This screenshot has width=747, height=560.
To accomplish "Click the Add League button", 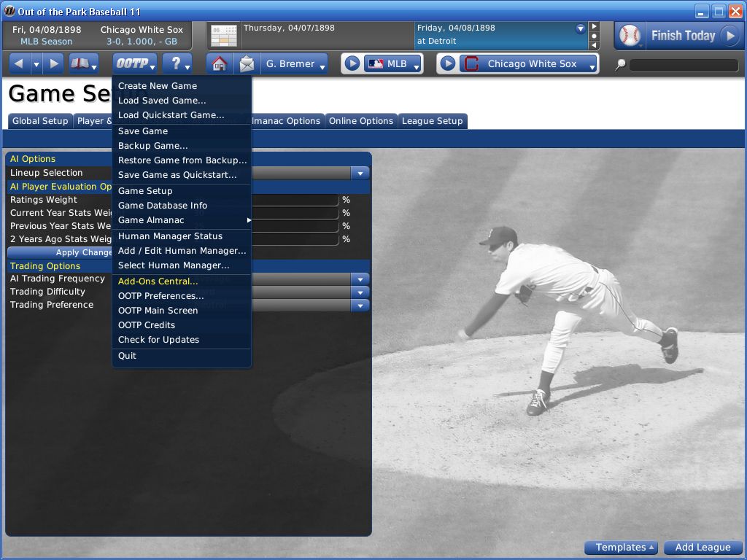I will (703, 547).
